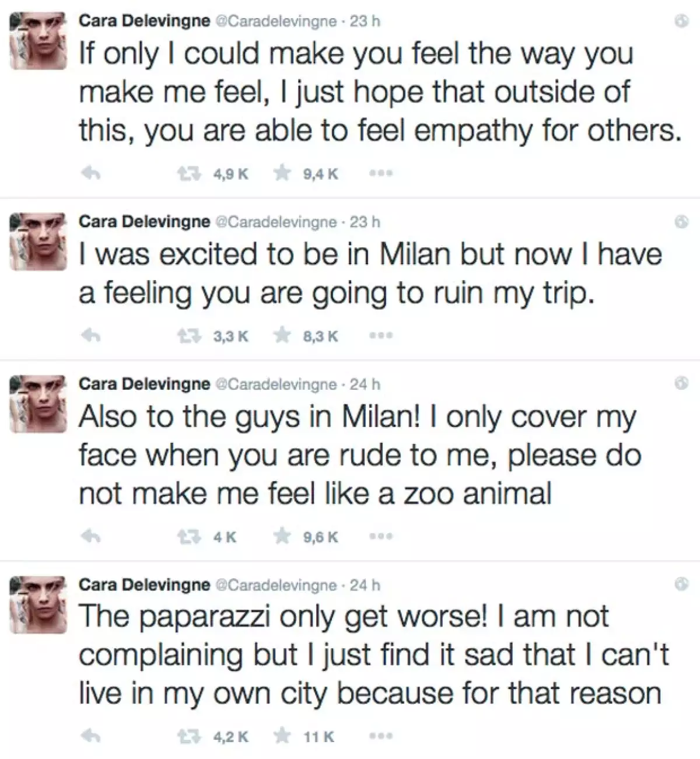The height and width of the screenshot is (759, 700).
Task: Open more options on 'ruin my trip' tweet
Action: point(381,336)
